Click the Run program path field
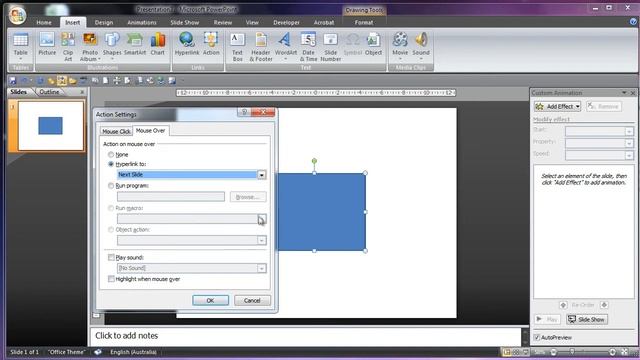Image resolution: width=640 pixels, height=360 pixels. coord(171,197)
